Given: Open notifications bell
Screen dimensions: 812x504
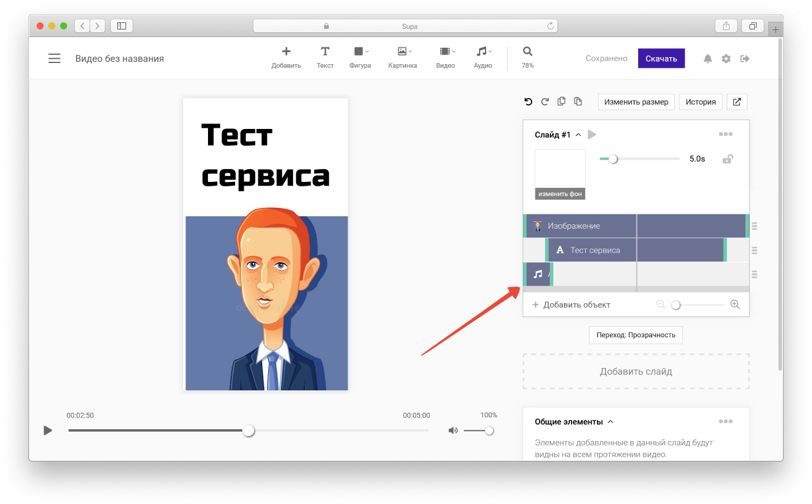Looking at the screenshot, I should pos(708,58).
